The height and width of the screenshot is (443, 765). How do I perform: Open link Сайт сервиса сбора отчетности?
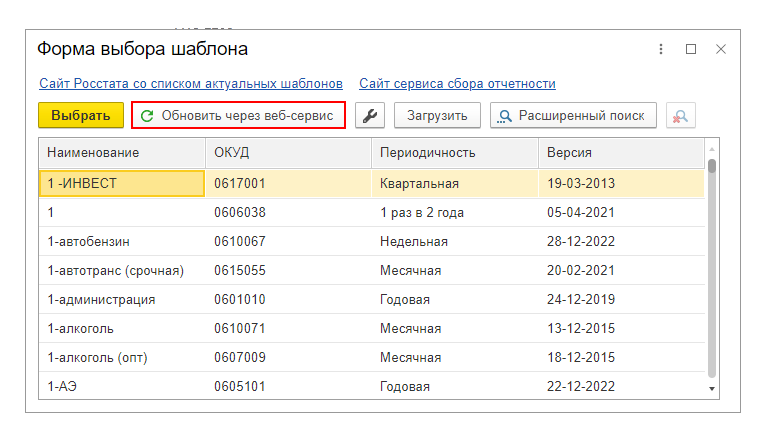(x=457, y=83)
